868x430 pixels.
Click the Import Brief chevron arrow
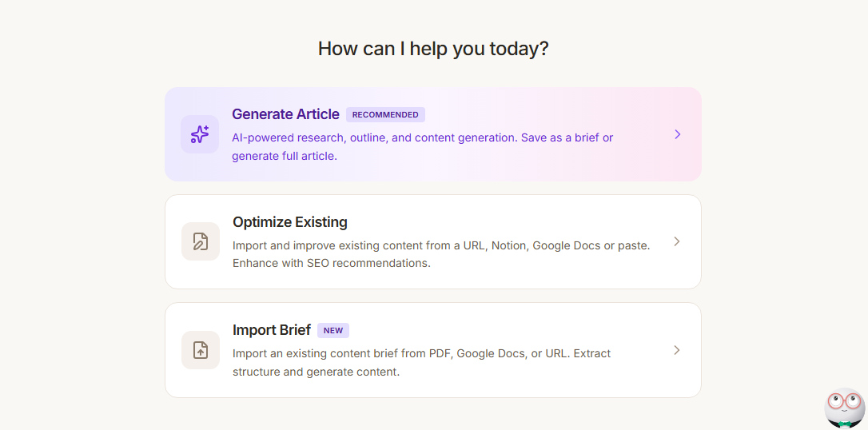click(x=677, y=350)
